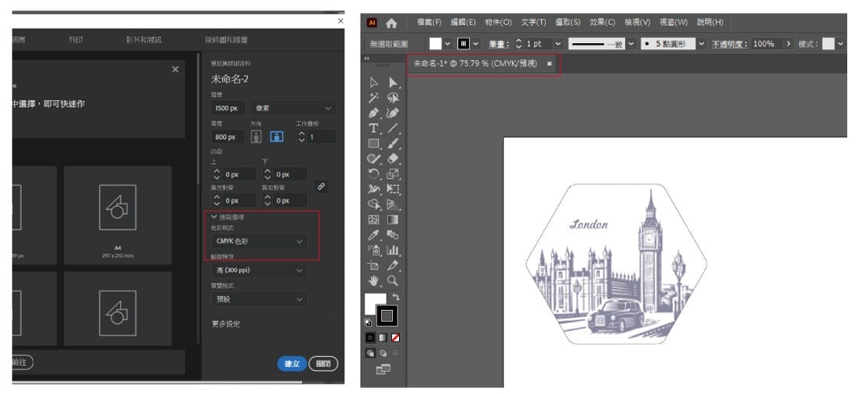The image size is (868, 394).
Task: Click the 更多設定 link
Action: point(226,324)
